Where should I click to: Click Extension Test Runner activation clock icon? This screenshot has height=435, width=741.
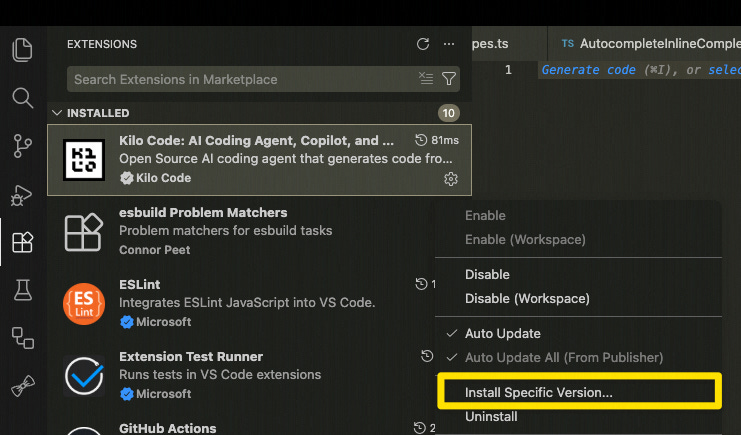[427, 356]
